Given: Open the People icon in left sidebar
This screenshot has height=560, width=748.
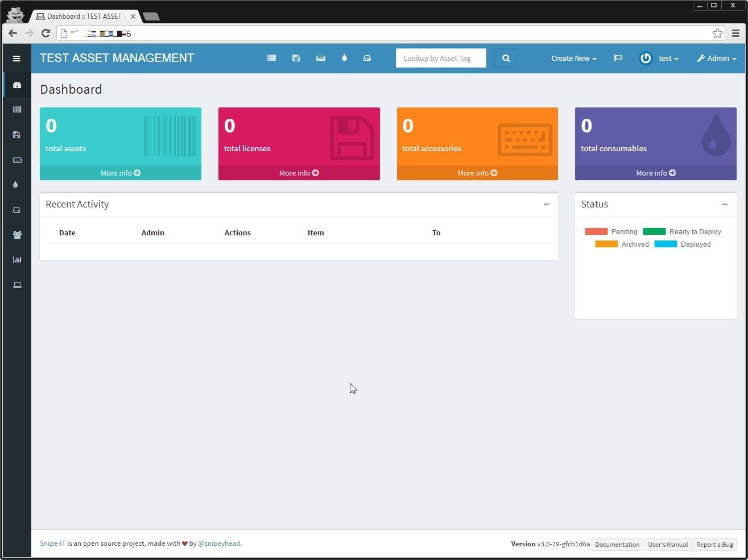Looking at the screenshot, I should (x=17, y=235).
